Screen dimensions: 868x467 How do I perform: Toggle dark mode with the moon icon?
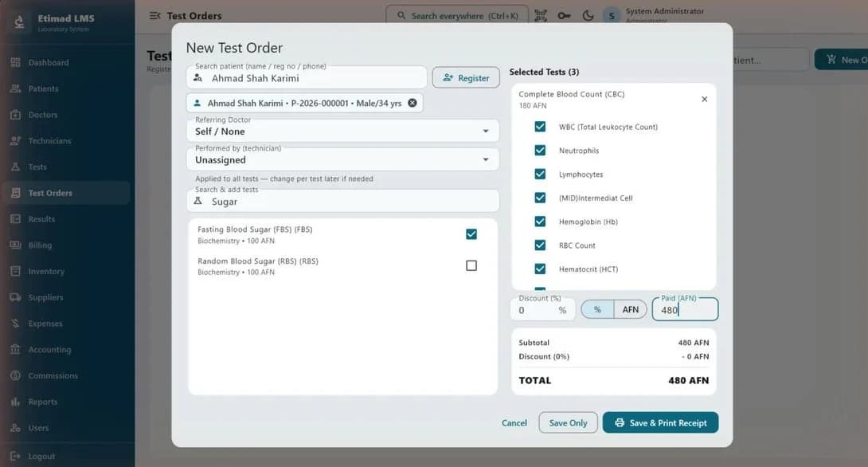[588, 15]
